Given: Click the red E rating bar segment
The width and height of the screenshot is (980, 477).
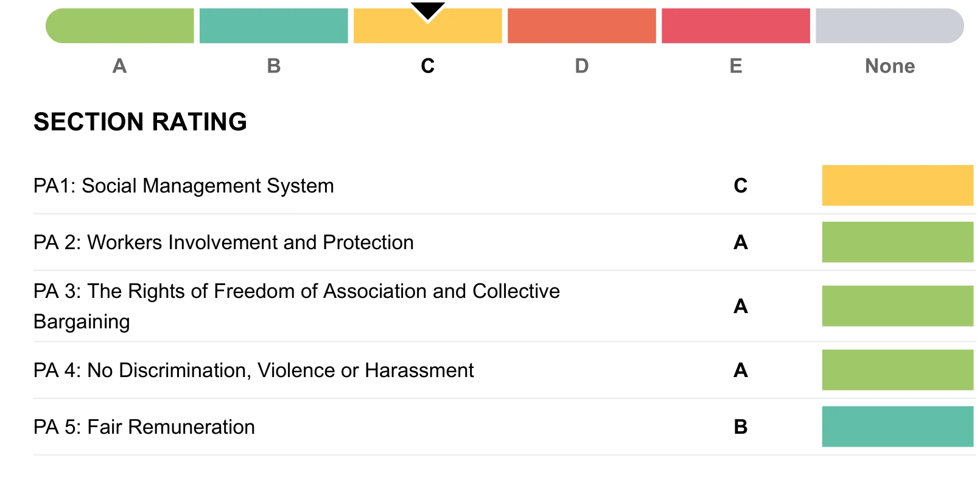Looking at the screenshot, I should (736, 26).
